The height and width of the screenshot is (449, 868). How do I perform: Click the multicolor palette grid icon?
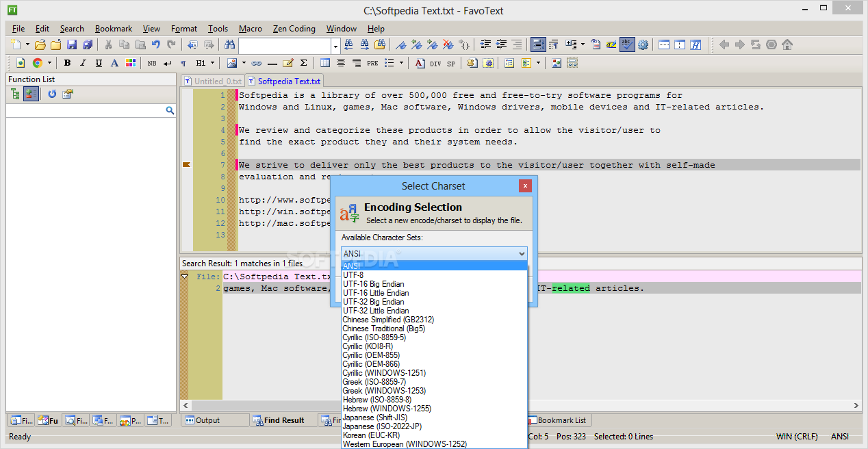click(x=130, y=63)
